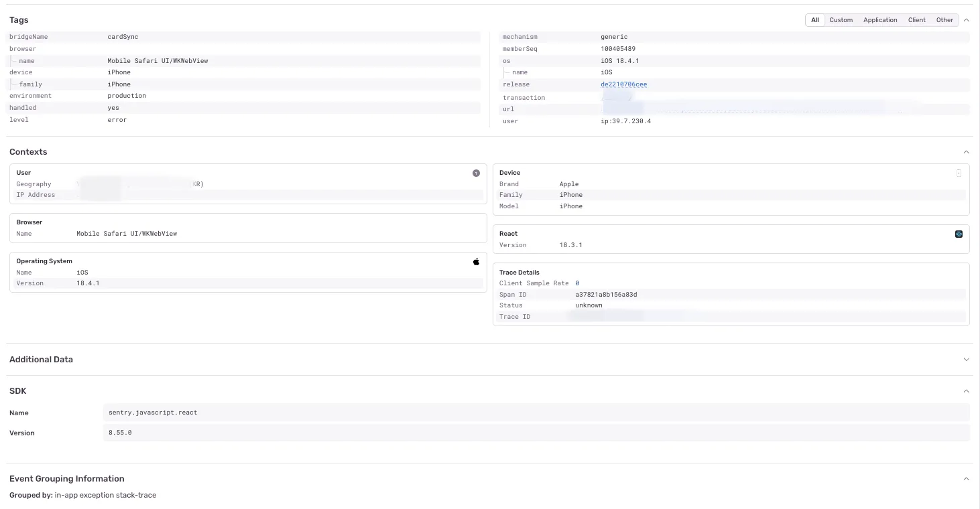
Task: Click the cardSync bridgeName tag value
Action: [123, 37]
